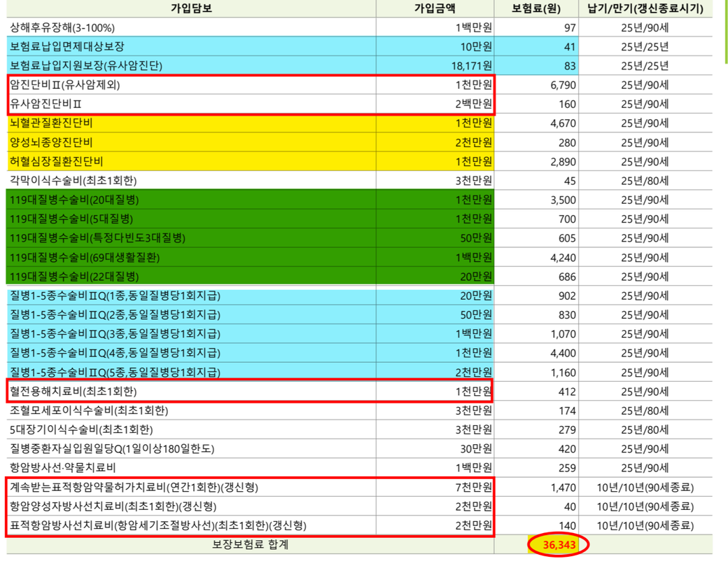Click the yellow 뇌혈관질환진단비 row name
The height and width of the screenshot is (566, 728).
[x=51, y=123]
